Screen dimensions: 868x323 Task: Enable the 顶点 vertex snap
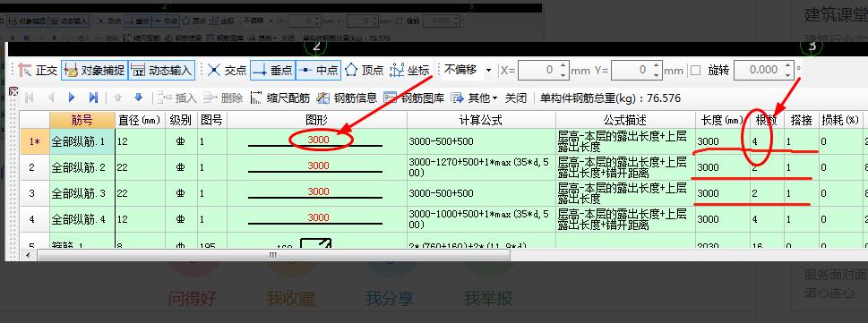pos(365,71)
